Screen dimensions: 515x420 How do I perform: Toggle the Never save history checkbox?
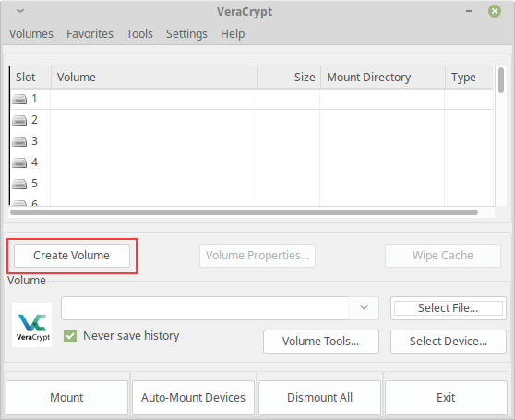tap(70, 336)
